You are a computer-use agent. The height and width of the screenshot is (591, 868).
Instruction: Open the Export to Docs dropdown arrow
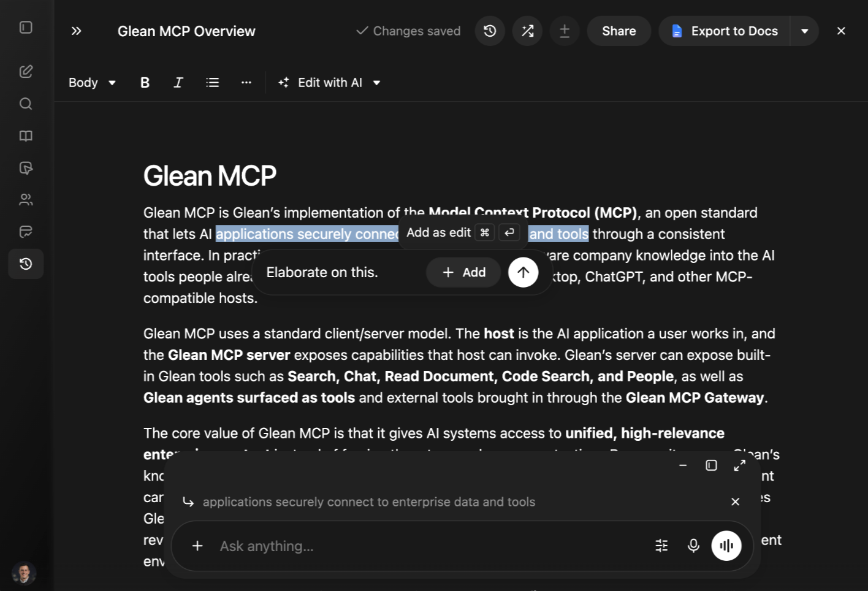pos(805,31)
